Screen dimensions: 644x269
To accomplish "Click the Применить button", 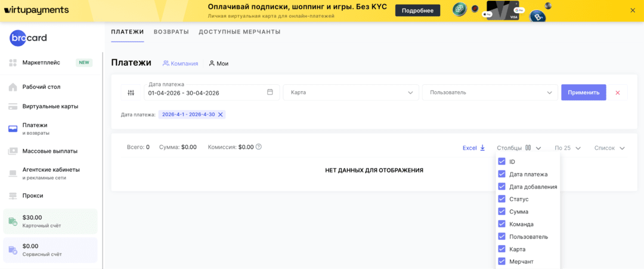I will pos(584,93).
